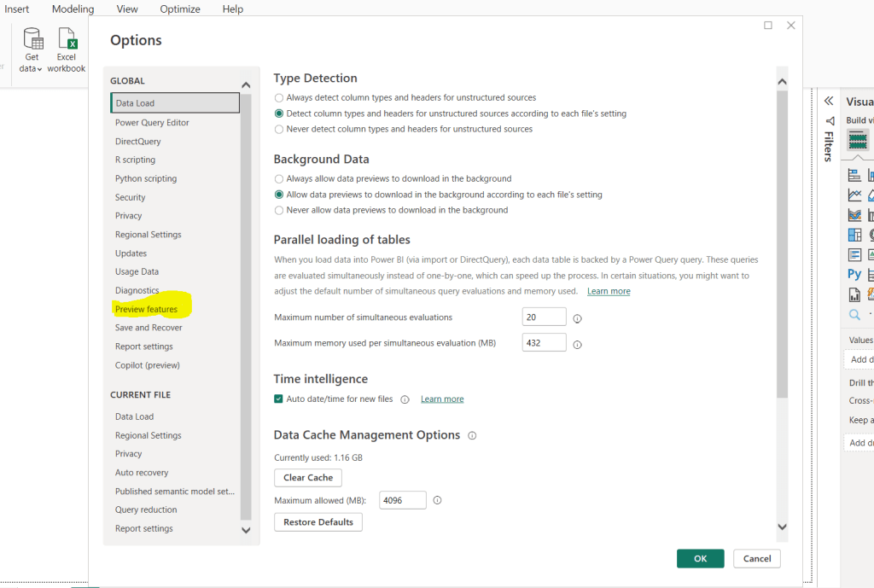
Task: Click the Excel workbook icon
Action: pos(67,39)
